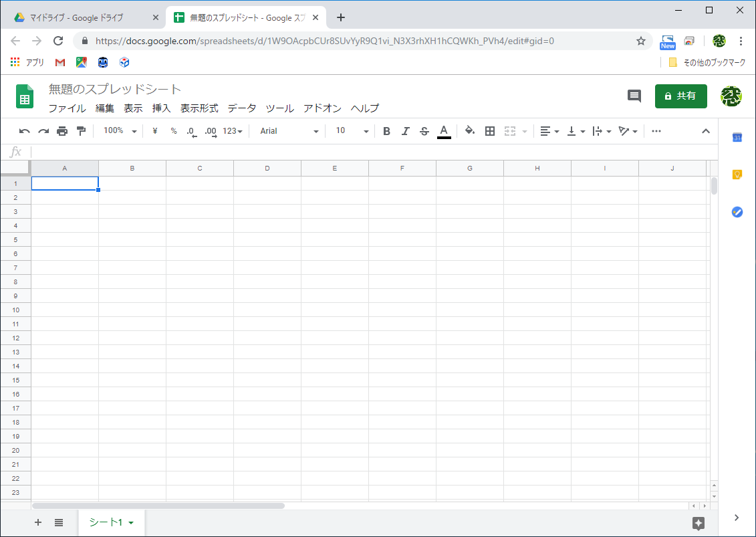756x537 pixels.
Task: Decrease decimal places
Action: click(x=192, y=130)
